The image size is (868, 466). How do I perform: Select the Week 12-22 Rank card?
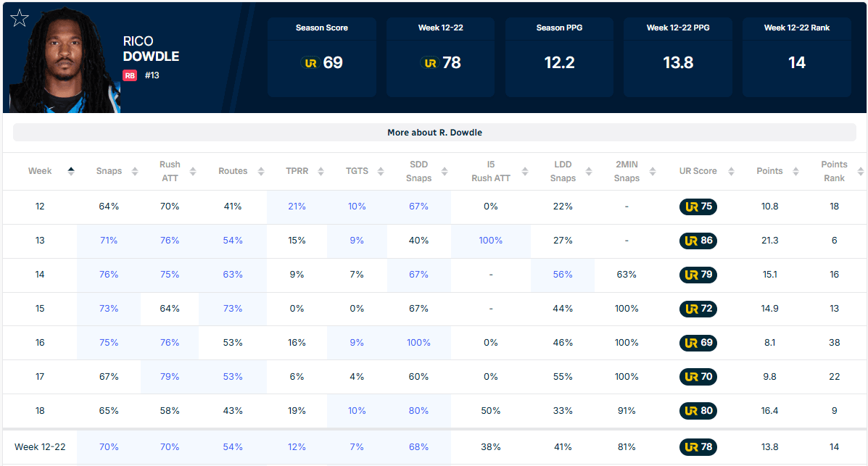797,57
